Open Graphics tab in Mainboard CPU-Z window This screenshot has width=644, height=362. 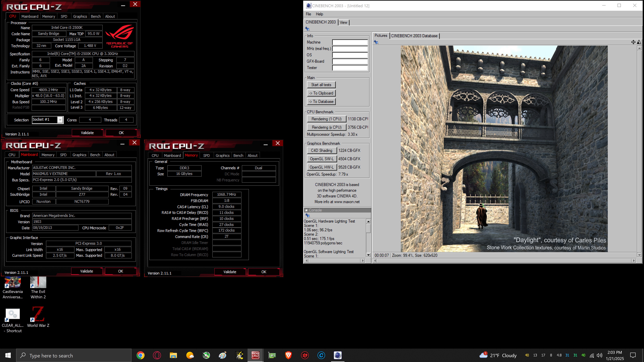(79, 155)
